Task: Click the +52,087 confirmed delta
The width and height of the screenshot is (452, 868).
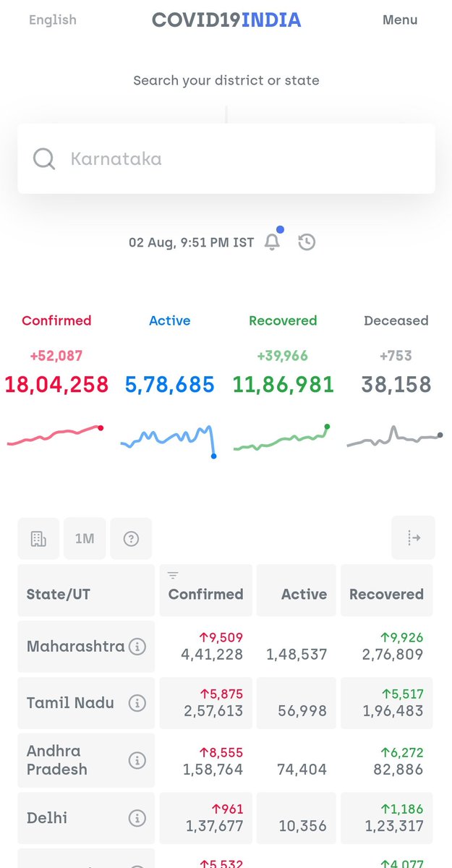Action: tap(56, 355)
